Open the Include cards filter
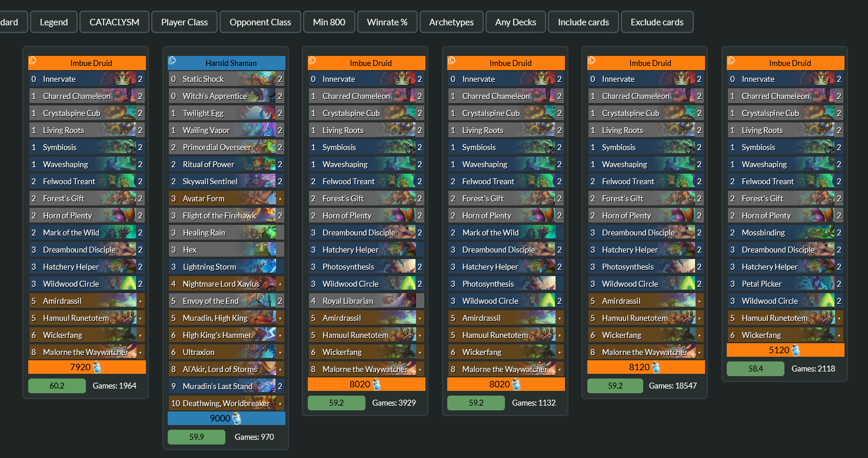 click(x=583, y=22)
